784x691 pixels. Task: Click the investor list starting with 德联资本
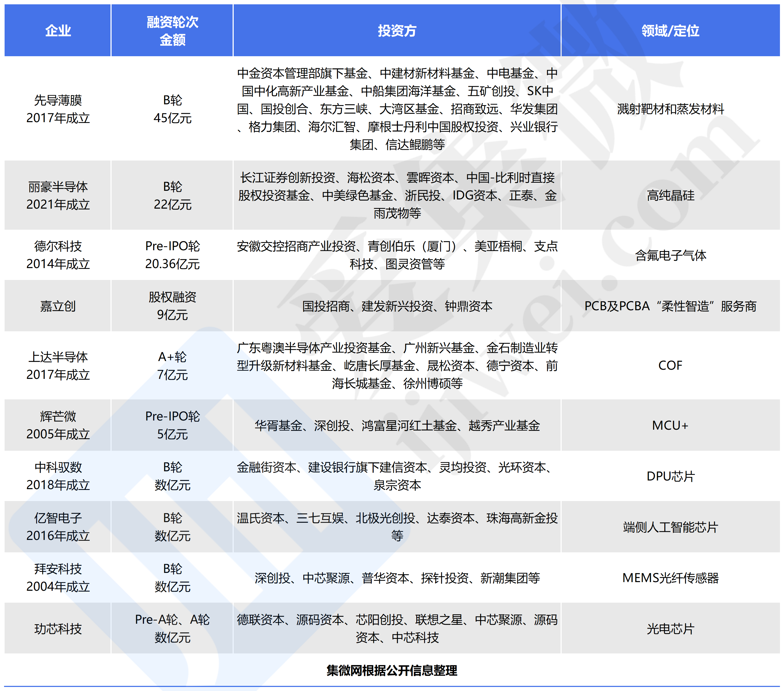[x=397, y=629]
